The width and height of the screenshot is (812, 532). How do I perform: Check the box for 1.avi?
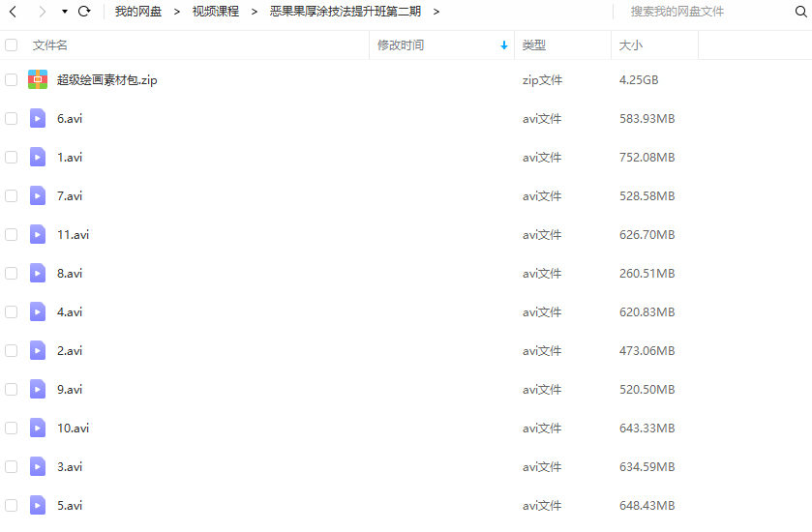(12, 158)
